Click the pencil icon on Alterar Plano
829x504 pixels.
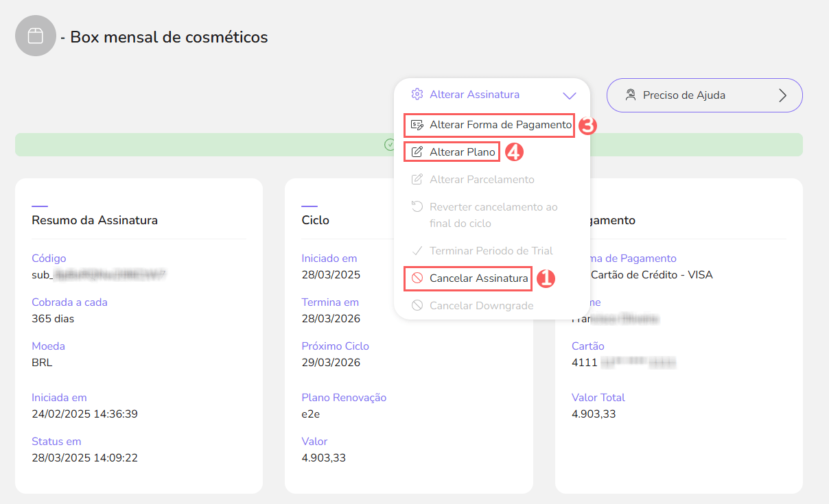(x=417, y=152)
